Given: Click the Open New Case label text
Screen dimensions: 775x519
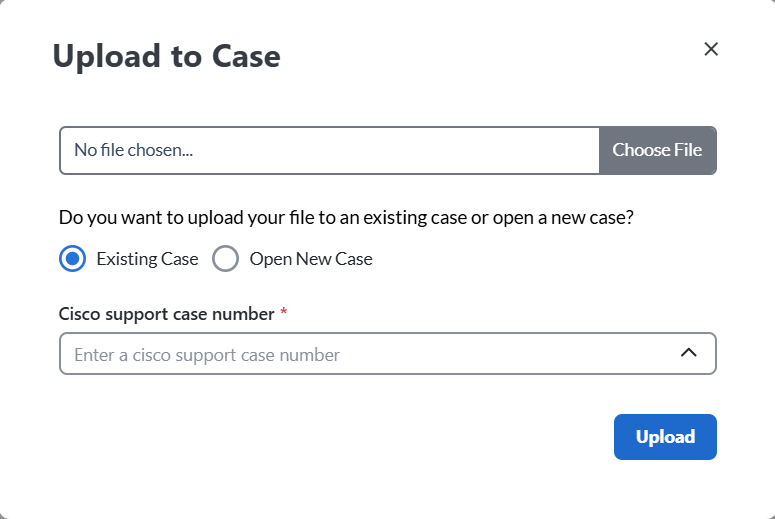Looking at the screenshot, I should click(310, 259).
